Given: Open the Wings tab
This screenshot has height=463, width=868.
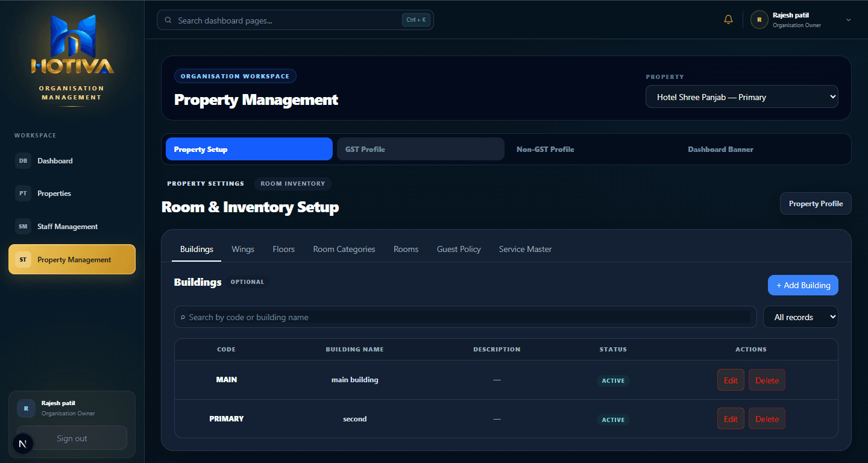Looking at the screenshot, I should (x=243, y=249).
